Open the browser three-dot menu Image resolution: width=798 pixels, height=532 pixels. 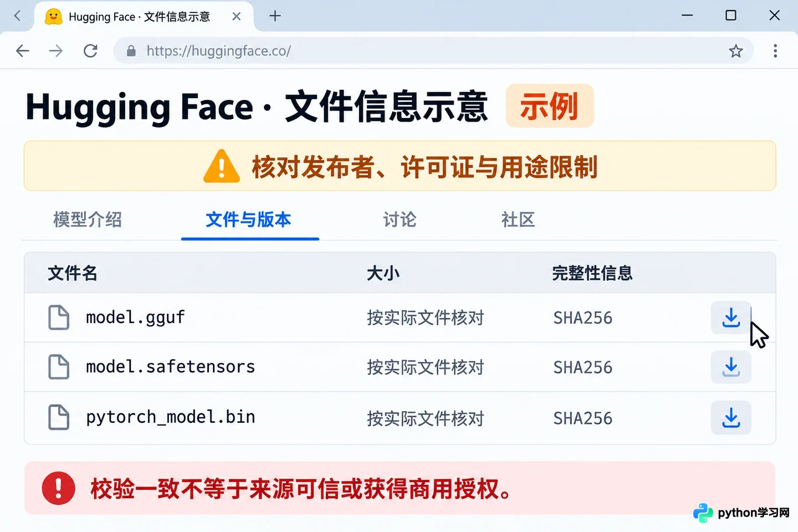pyautogui.click(x=775, y=51)
